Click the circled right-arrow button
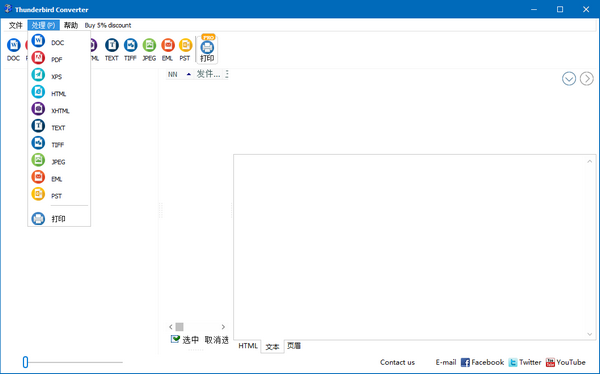This screenshot has height=374, width=600. point(587,78)
